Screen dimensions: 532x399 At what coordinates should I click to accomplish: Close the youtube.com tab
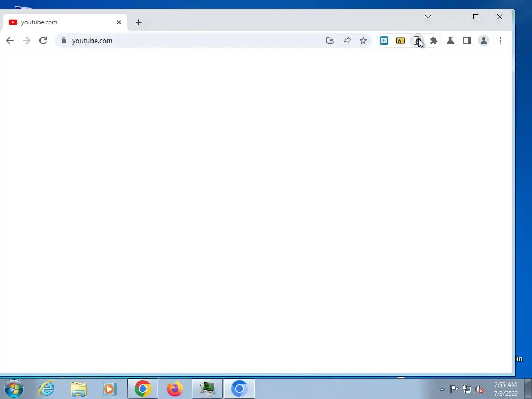[x=119, y=22]
